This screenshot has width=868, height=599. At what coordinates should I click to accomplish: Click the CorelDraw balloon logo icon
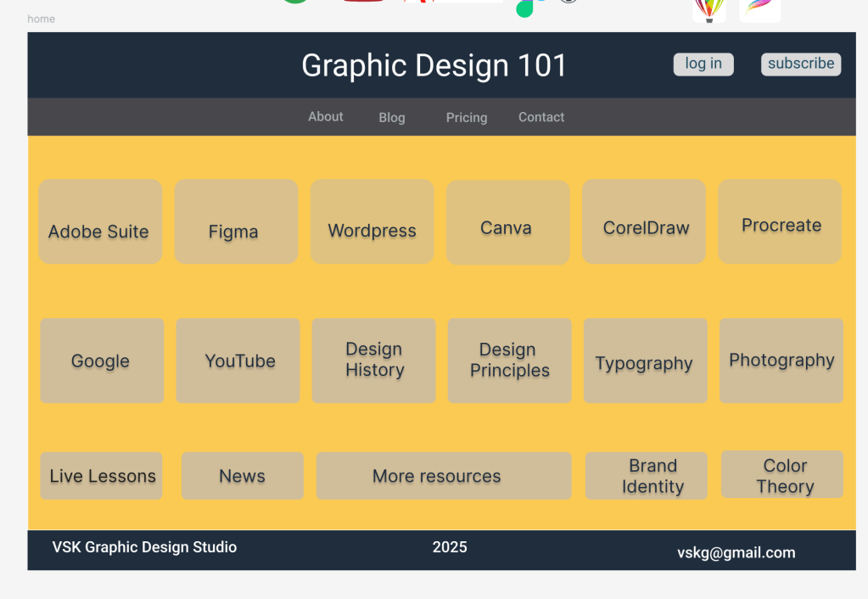[709, 8]
